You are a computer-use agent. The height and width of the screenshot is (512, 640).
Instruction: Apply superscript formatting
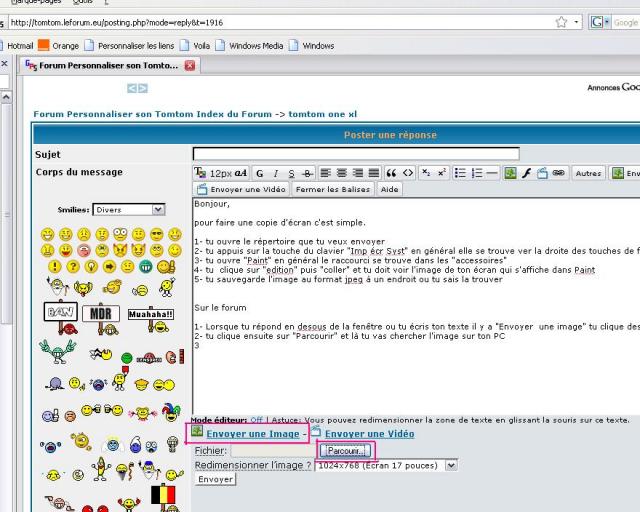[x=442, y=173]
